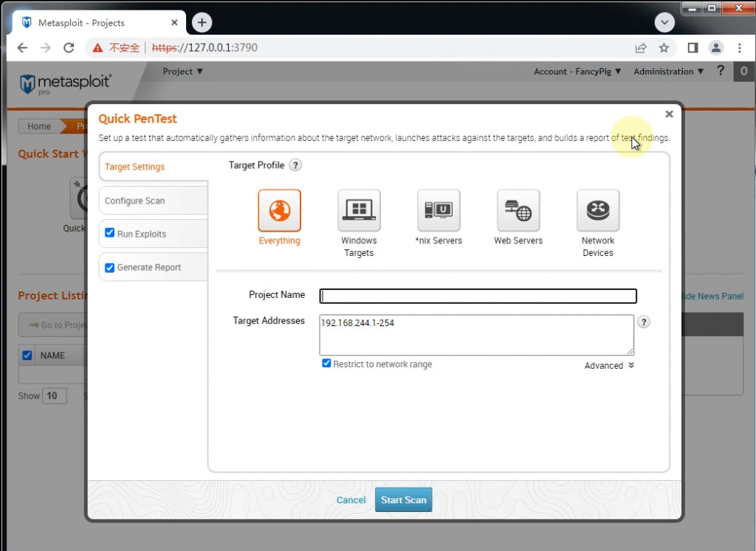View the not-secure site warning

pos(116,48)
